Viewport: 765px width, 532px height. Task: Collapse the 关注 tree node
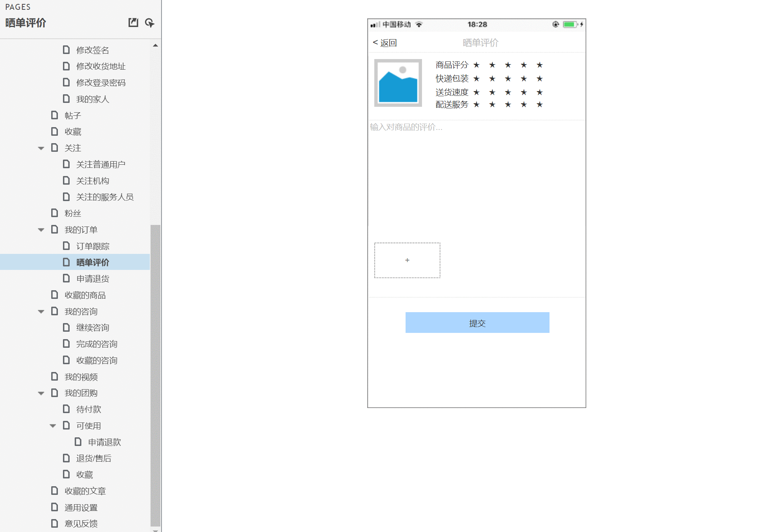pos(41,148)
